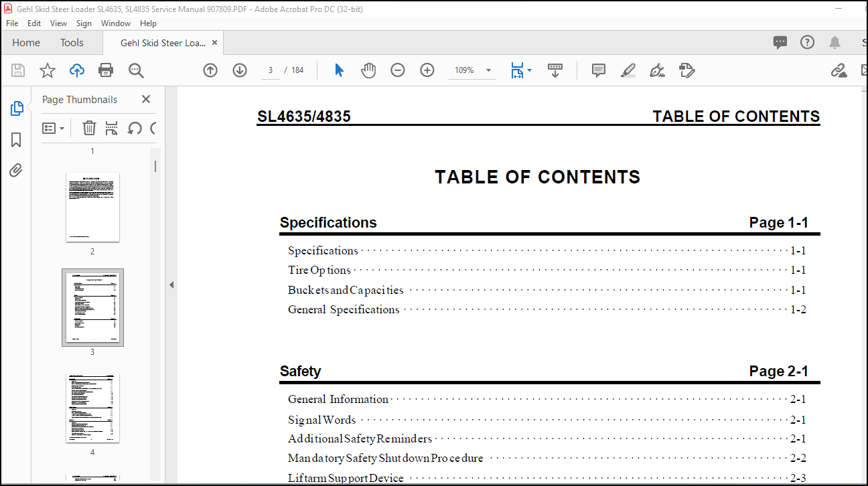Upload the file to Document Cloud
868x486 pixels.
(x=77, y=70)
